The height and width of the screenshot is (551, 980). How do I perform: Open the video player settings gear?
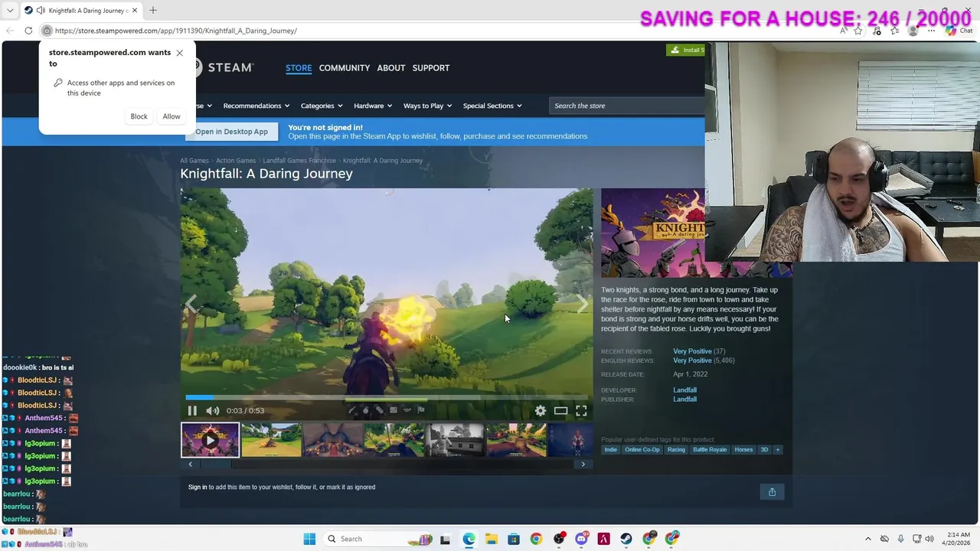point(541,411)
